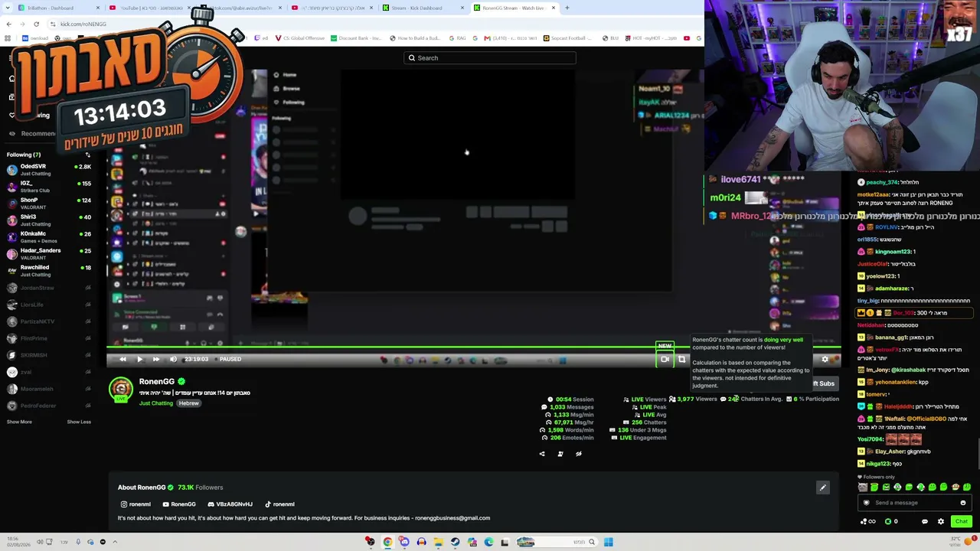Open chat settings gear icon

pyautogui.click(x=941, y=522)
